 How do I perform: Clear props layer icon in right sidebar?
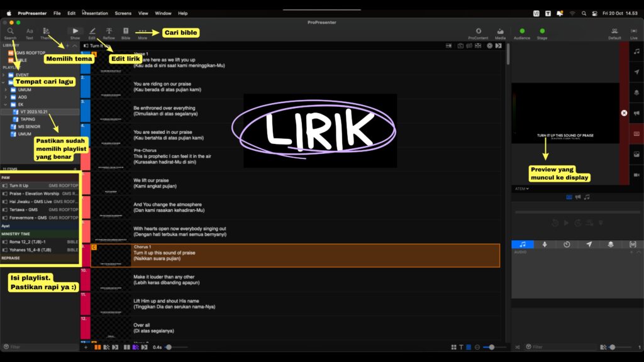click(636, 93)
